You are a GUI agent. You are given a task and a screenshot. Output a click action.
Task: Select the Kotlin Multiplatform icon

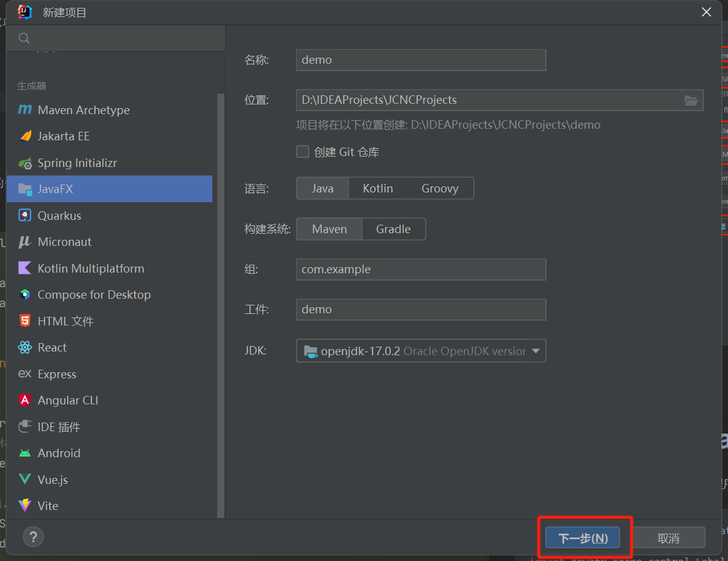(x=25, y=268)
